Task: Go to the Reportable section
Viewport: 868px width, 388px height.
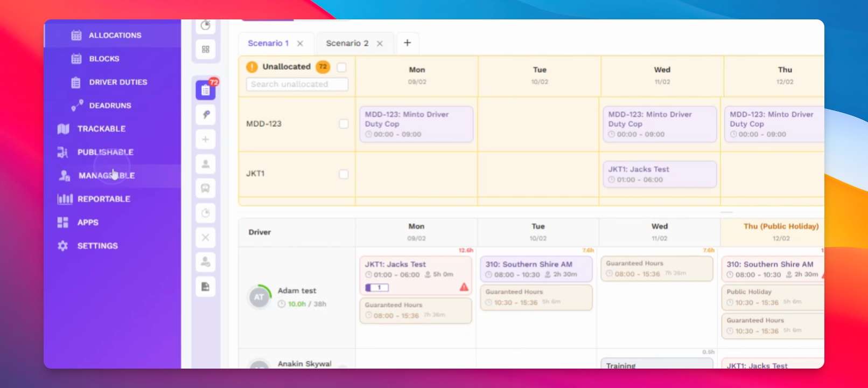Action: click(x=104, y=199)
